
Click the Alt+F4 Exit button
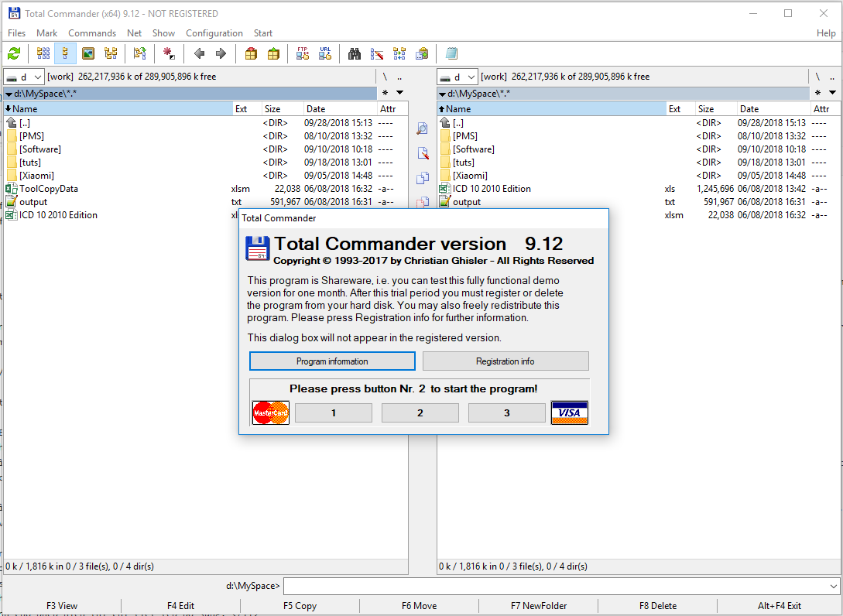pos(780,606)
